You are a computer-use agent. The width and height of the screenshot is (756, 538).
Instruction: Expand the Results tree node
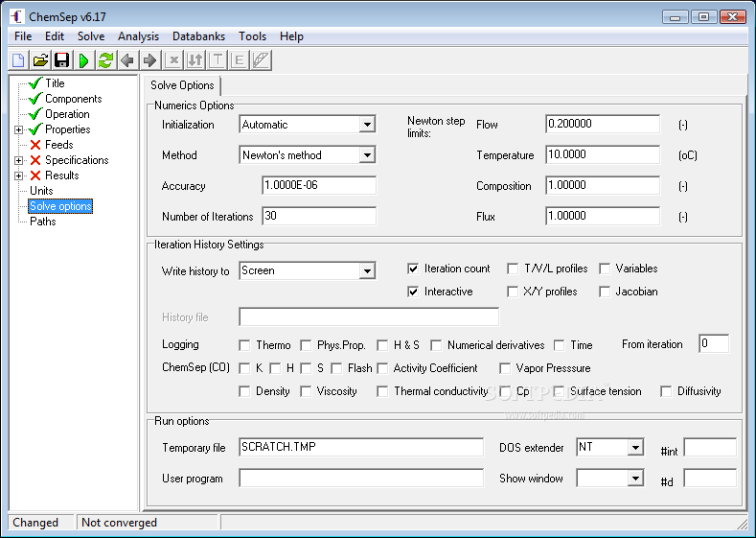18,176
